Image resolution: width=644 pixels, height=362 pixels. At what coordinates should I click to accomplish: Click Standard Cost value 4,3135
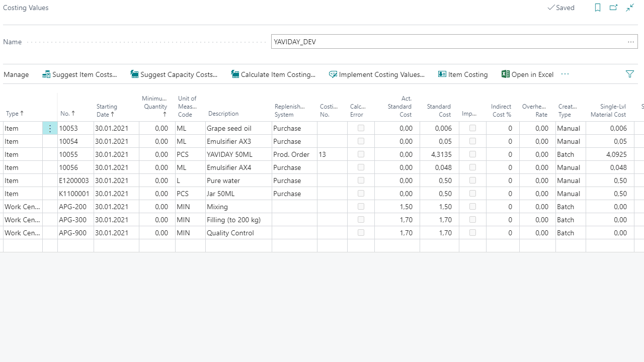(x=439, y=154)
